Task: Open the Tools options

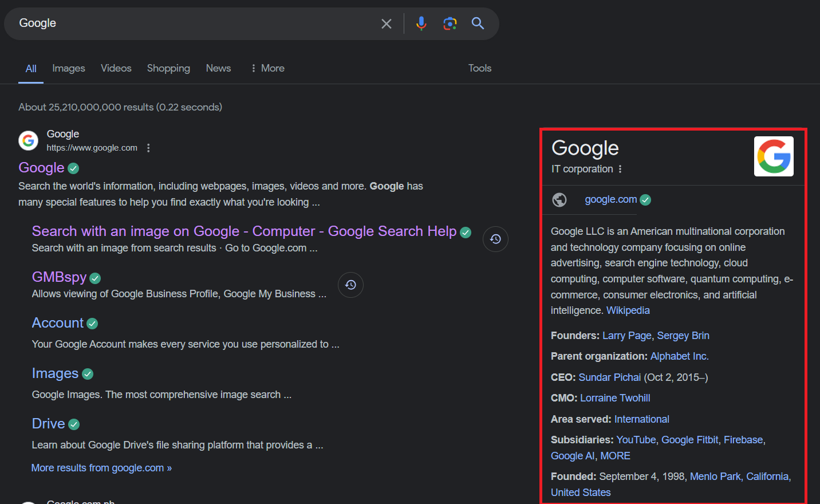Action: click(x=480, y=68)
